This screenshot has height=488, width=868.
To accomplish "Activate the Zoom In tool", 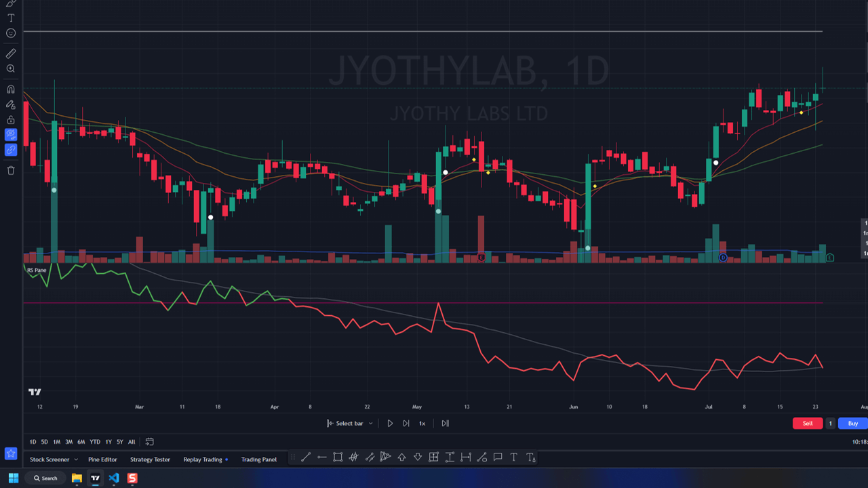I will 10,68.
